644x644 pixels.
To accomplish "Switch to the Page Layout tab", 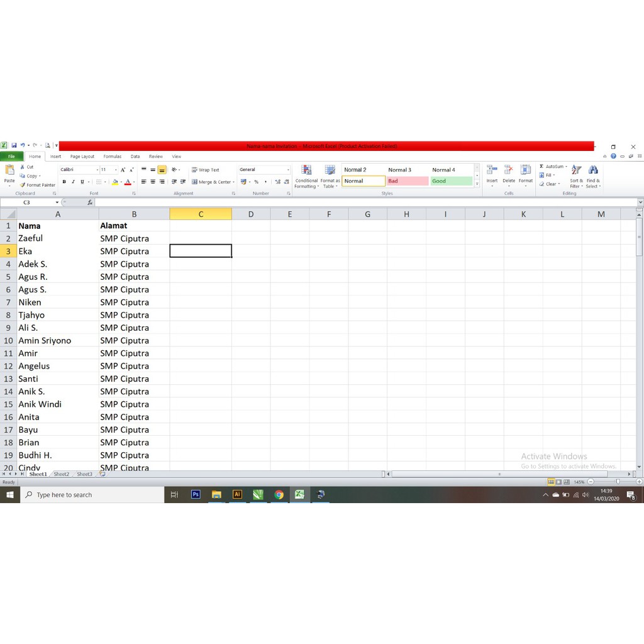I will [x=82, y=157].
